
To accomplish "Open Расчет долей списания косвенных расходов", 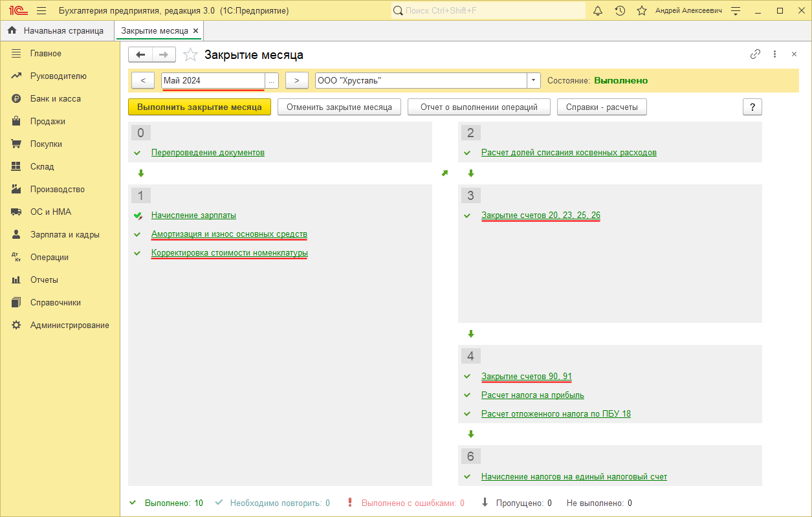I will [569, 153].
